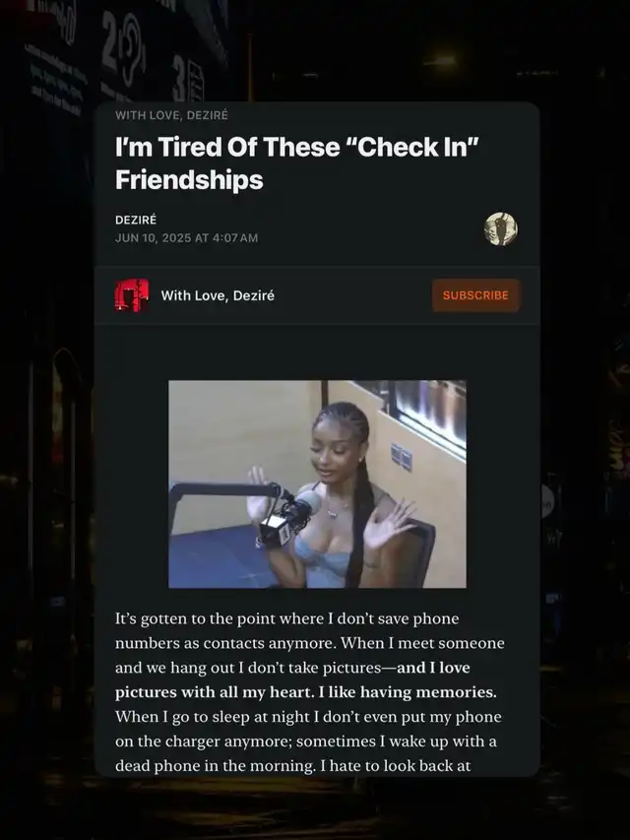630x840 pixels.
Task: Click the WITH LOVE, DEZIRÉ header label
Action: click(x=171, y=115)
